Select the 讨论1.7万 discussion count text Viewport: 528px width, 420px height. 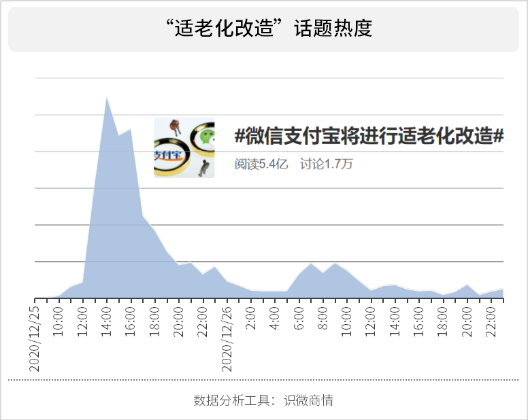[x=326, y=164]
